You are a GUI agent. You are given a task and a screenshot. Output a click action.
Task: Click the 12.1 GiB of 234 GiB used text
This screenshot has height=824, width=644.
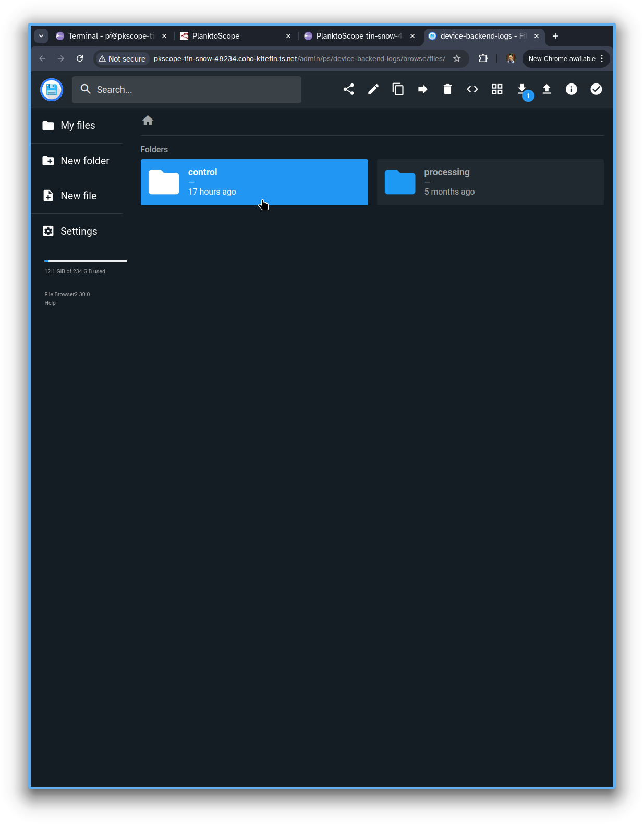(x=75, y=271)
